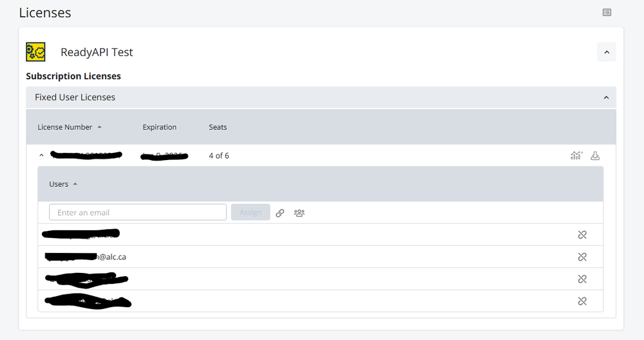
Task: Unassign the first user in the list
Action: click(x=582, y=235)
